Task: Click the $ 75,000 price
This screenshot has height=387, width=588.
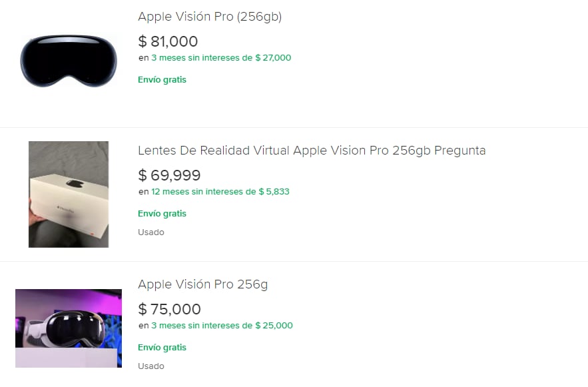Action: 169,310
